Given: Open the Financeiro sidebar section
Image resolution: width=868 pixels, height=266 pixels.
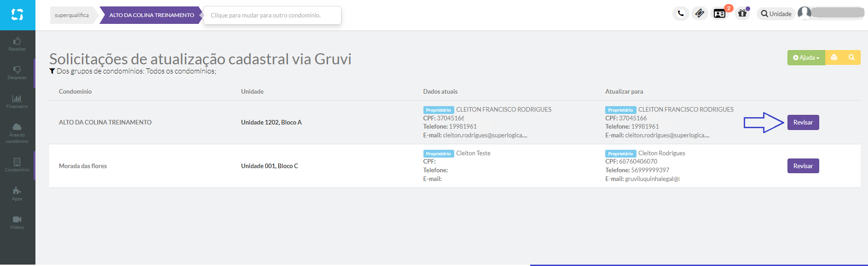Looking at the screenshot, I should [17, 102].
